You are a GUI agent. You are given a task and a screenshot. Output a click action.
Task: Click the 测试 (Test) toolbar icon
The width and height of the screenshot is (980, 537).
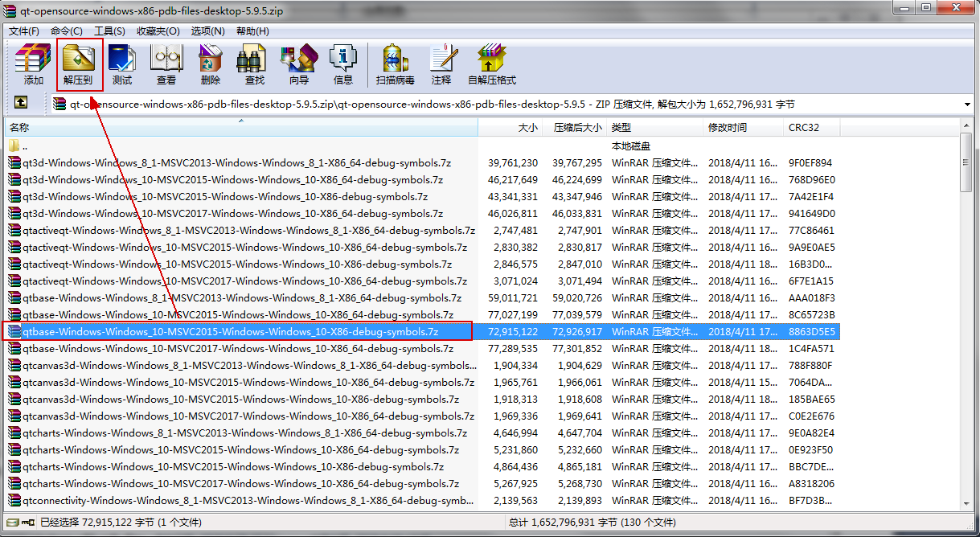122,64
